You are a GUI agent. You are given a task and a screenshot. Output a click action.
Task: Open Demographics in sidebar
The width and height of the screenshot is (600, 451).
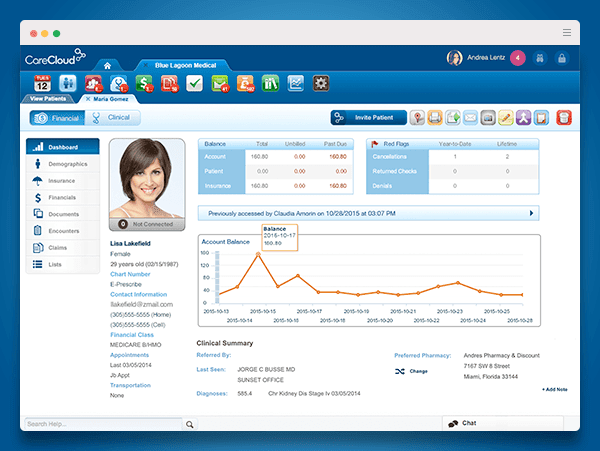tap(63, 164)
